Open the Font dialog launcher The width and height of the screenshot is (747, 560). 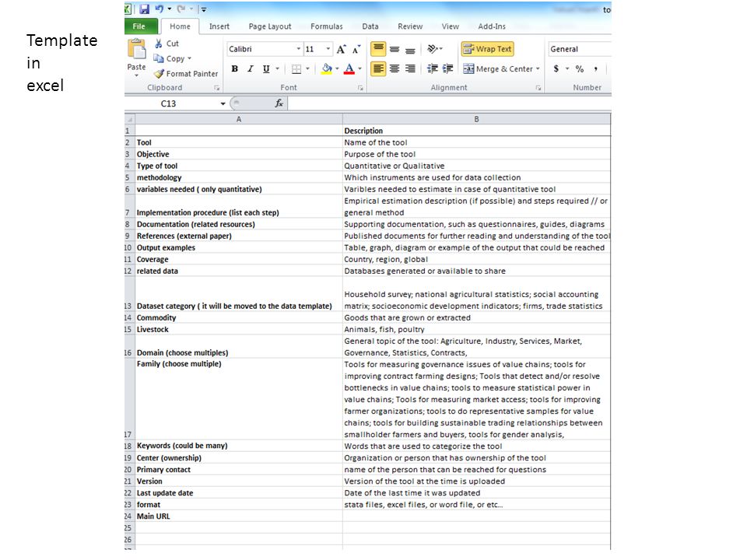(360, 88)
